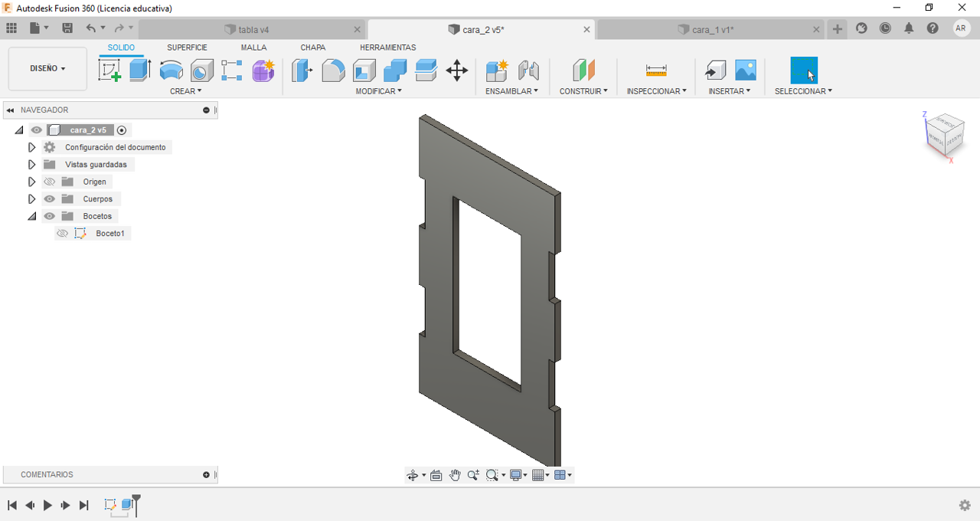This screenshot has width=980, height=521.
Task: Hide the Cuerpos folder eye icon
Action: tap(50, 199)
